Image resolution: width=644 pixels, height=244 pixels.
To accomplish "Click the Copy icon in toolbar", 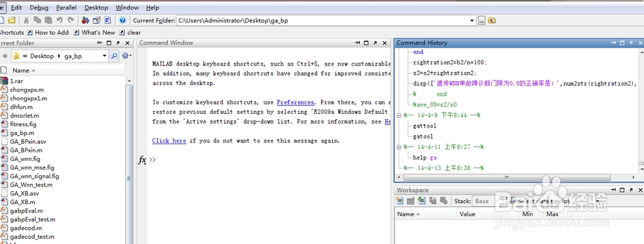I will [x=37, y=20].
